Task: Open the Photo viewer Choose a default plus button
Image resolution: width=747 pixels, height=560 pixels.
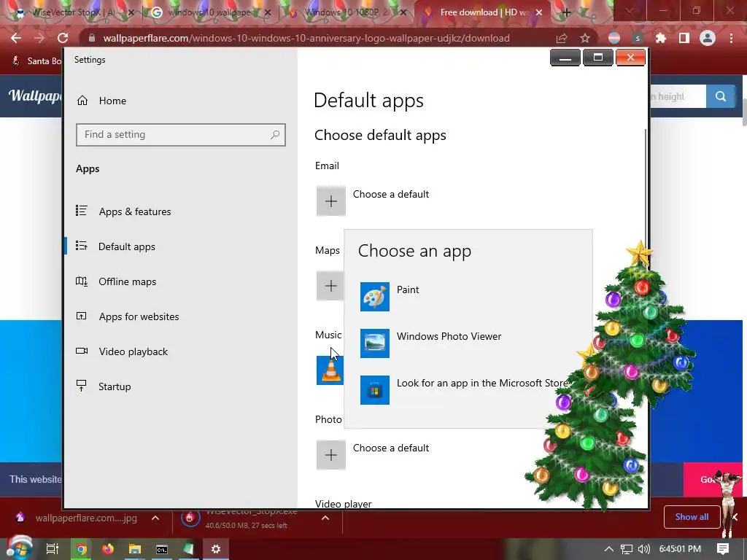Action: (x=330, y=455)
